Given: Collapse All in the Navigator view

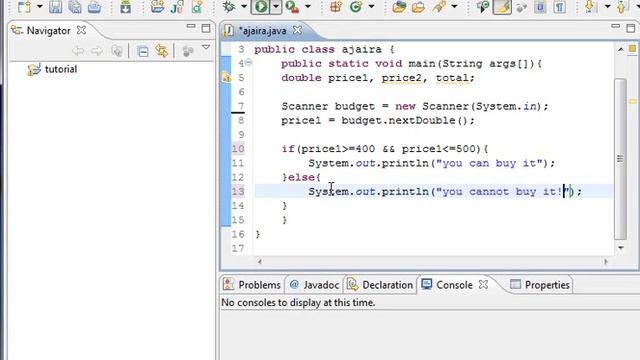Looking at the screenshot, I should tap(142, 51).
